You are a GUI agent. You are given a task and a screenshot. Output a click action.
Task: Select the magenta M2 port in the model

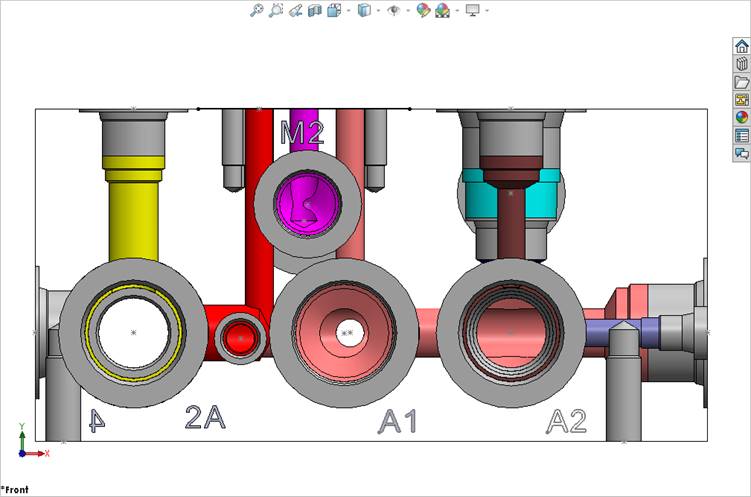click(x=309, y=205)
